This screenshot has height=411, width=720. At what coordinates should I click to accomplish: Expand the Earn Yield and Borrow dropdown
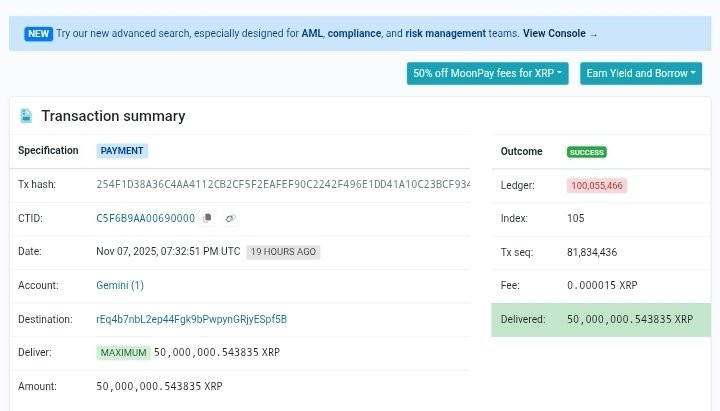coord(641,73)
